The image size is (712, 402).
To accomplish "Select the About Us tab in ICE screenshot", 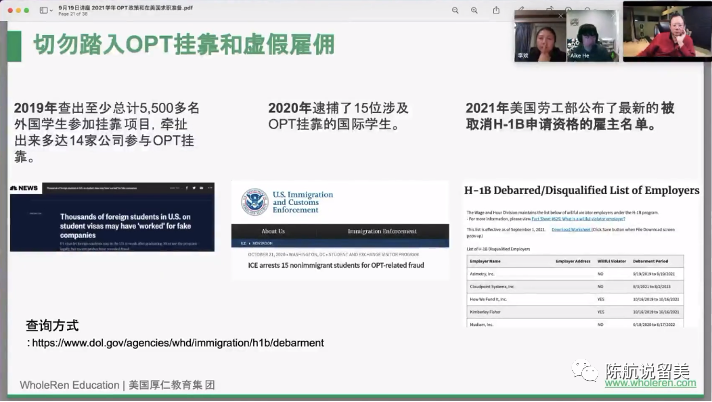I will [273, 231].
